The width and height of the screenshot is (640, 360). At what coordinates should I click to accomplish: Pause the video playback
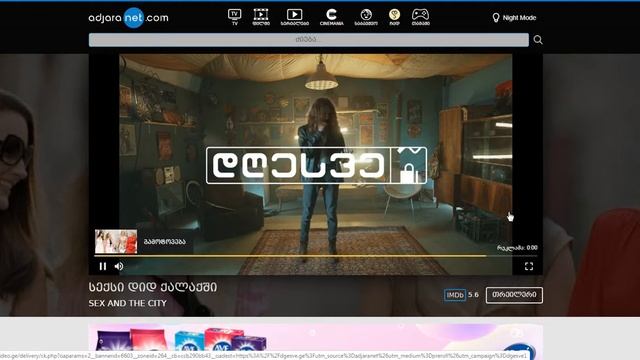(x=103, y=267)
